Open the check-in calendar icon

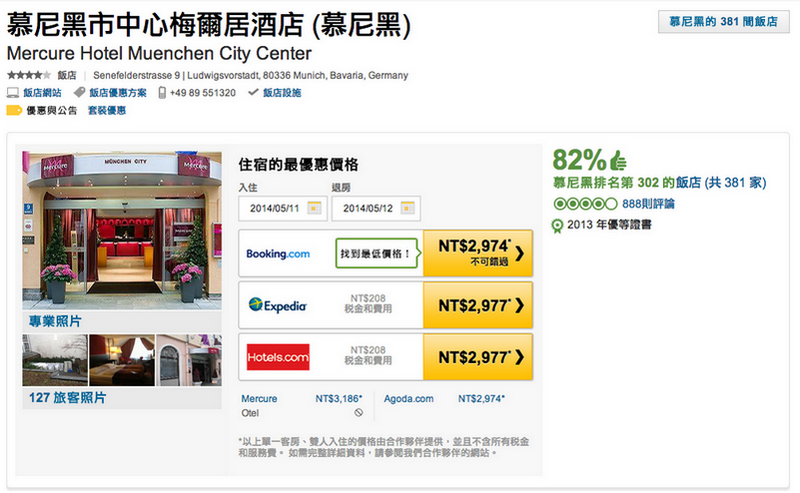[314, 208]
